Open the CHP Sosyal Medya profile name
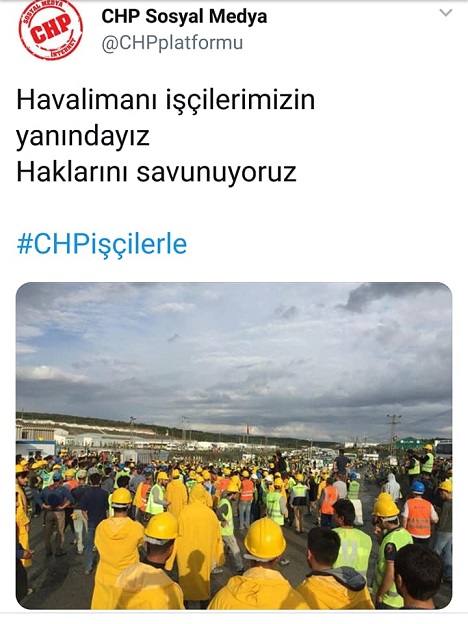The height and width of the screenshot is (624, 468). click(184, 17)
